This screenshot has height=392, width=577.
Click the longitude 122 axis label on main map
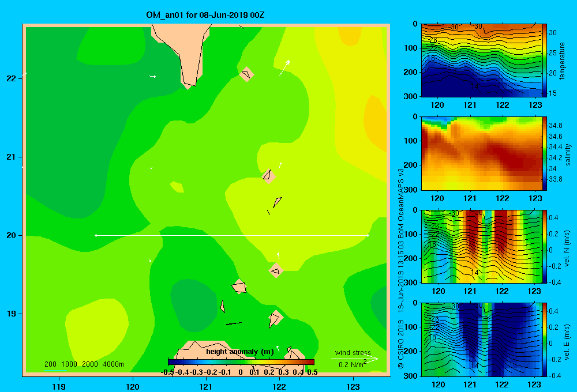click(x=279, y=386)
